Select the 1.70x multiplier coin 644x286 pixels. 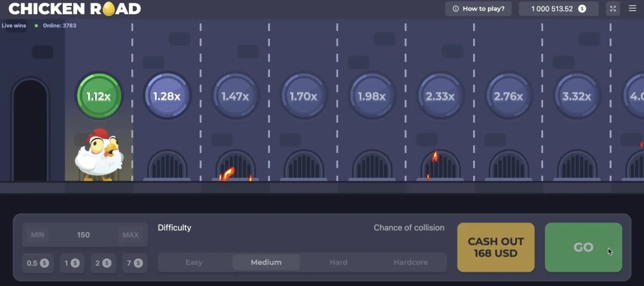pos(304,96)
